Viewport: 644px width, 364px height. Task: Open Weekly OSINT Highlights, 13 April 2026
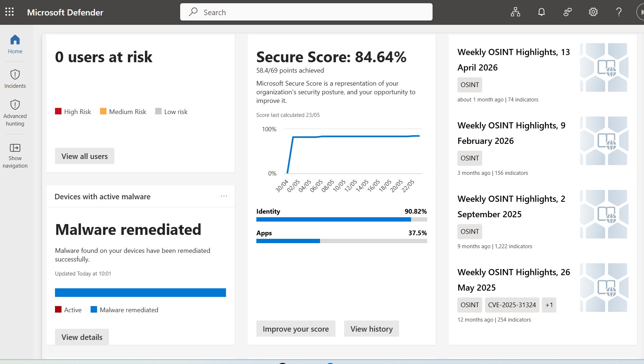pos(513,60)
